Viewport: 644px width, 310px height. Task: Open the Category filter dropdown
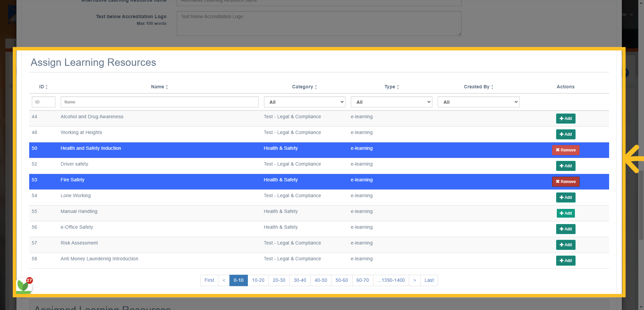305,102
